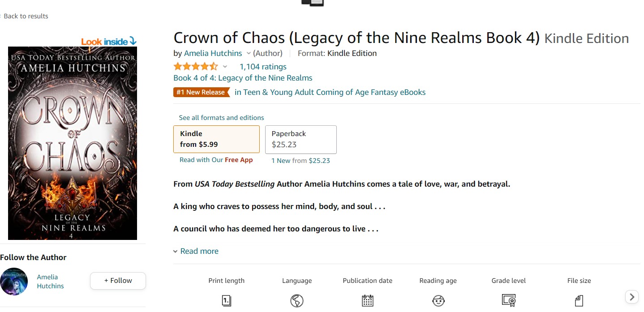Viewport: 644px width, 312px height.
Task: Select the Kindle format option
Action: pos(216,139)
